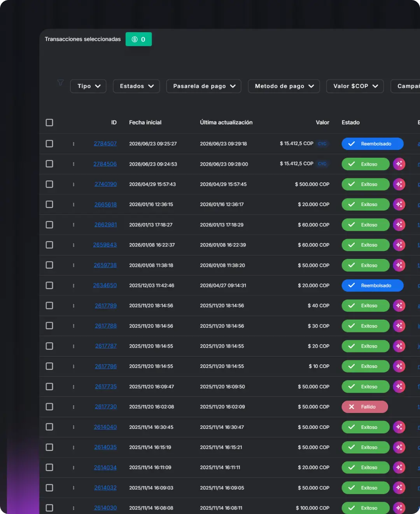This screenshot has width=420, height=514.
Task: Open three-dot menu for transaction 2740190
Action: tap(73, 184)
